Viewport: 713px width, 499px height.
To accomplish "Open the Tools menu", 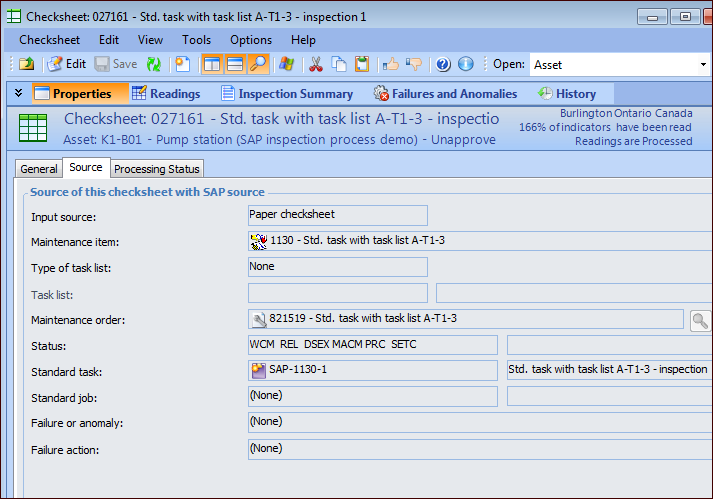I will click(x=196, y=40).
